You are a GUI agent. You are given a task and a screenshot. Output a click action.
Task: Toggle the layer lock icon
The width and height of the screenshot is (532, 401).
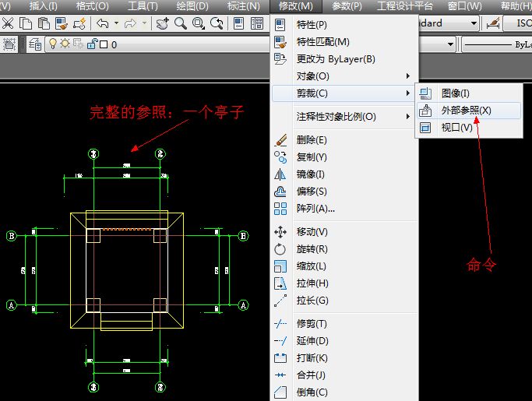[x=91, y=45]
